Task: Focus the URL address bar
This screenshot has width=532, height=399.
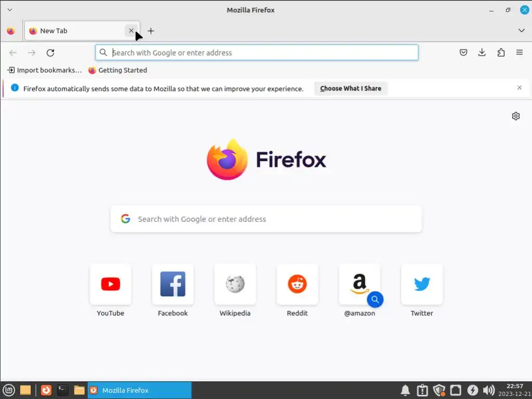Action: coord(257,52)
